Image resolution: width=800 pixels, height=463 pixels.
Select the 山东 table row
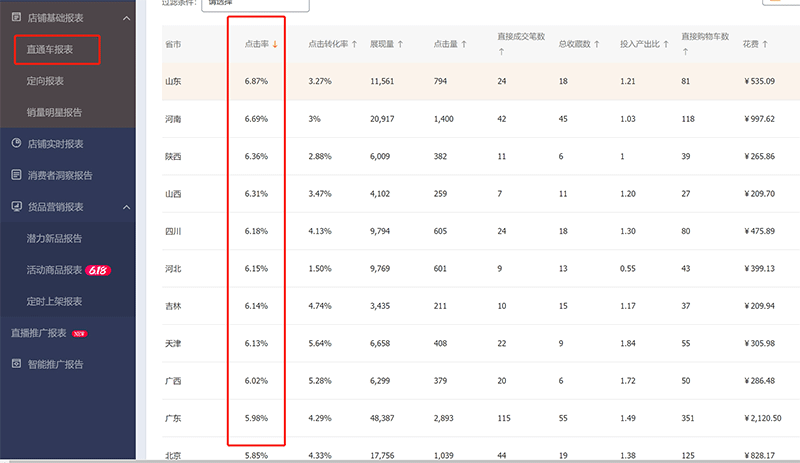tap(480, 81)
